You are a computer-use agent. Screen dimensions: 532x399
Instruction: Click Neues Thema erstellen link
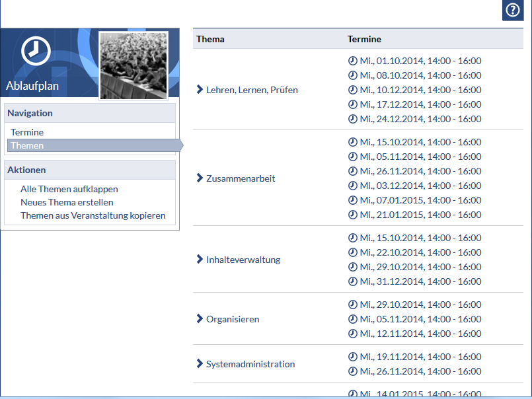(x=67, y=202)
